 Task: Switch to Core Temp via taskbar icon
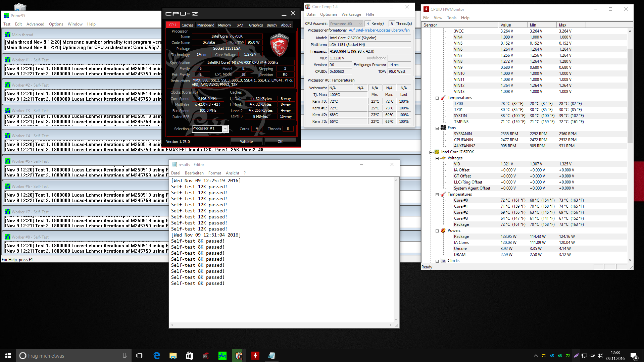[239, 356]
